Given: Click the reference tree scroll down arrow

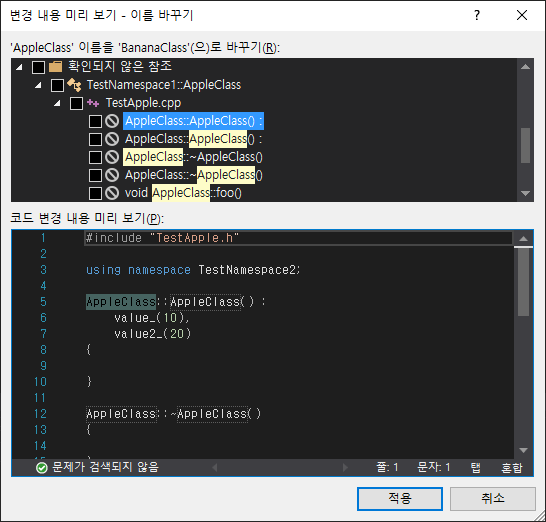Looking at the screenshot, I should click(x=525, y=193).
